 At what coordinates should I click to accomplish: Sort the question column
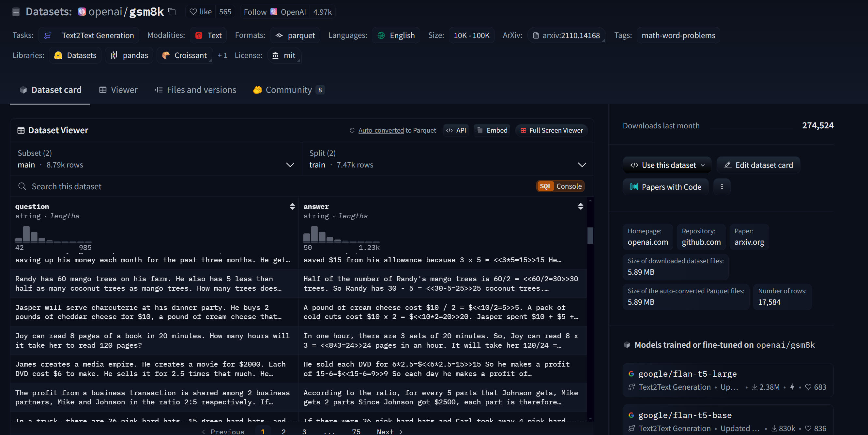click(292, 206)
